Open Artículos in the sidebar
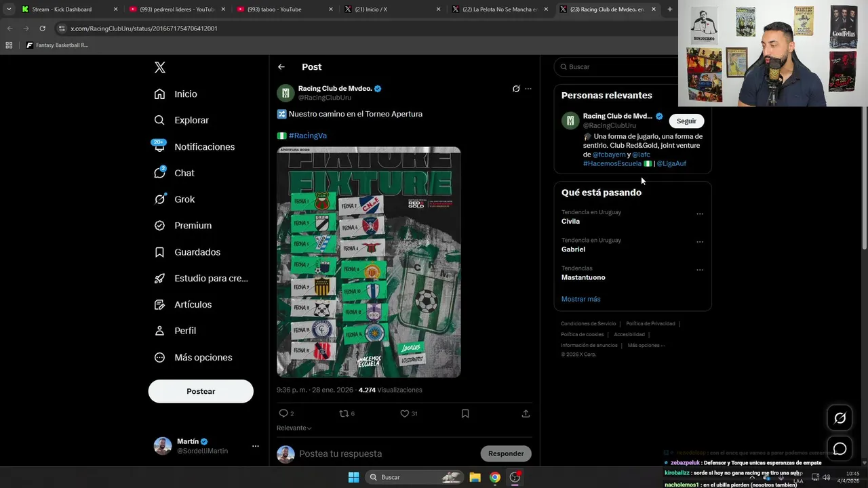 click(182, 304)
